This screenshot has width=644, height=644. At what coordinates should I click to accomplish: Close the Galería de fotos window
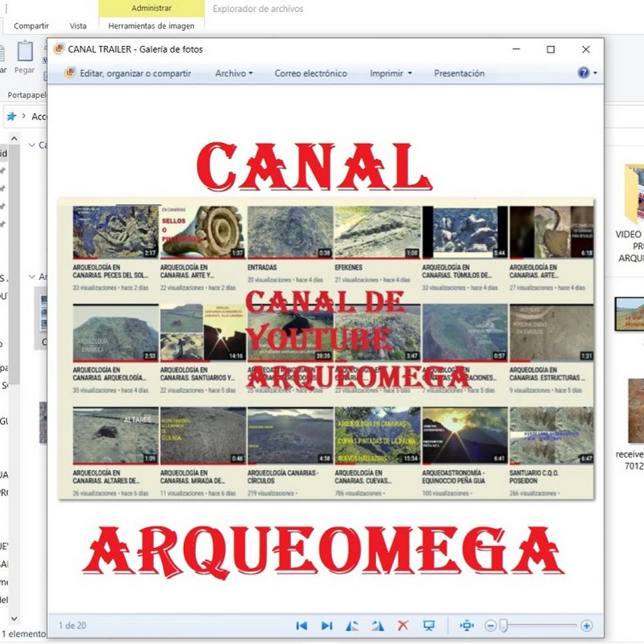[x=586, y=49]
